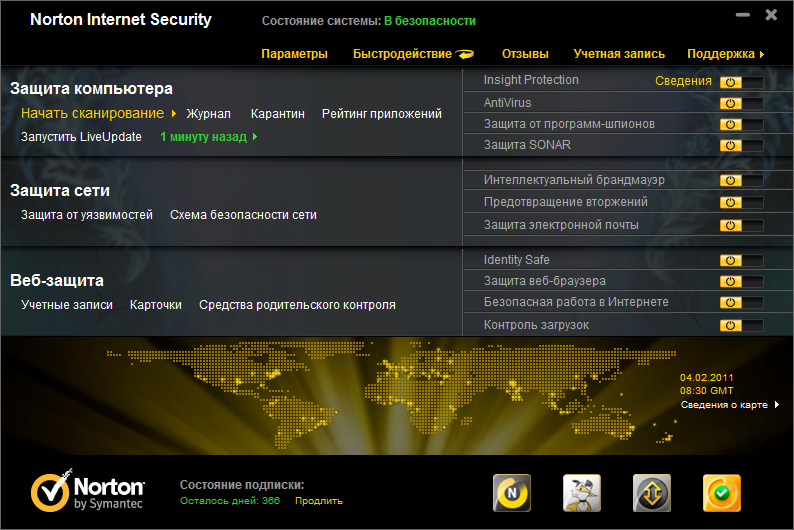
Task: Click the 1 минуту назад link
Action: pyautogui.click(x=204, y=137)
